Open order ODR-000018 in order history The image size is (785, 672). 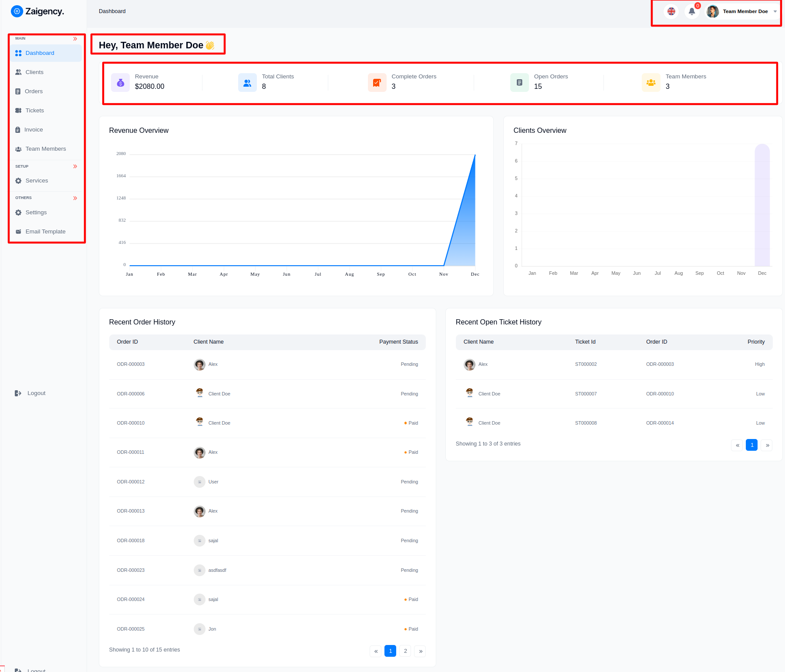point(131,540)
